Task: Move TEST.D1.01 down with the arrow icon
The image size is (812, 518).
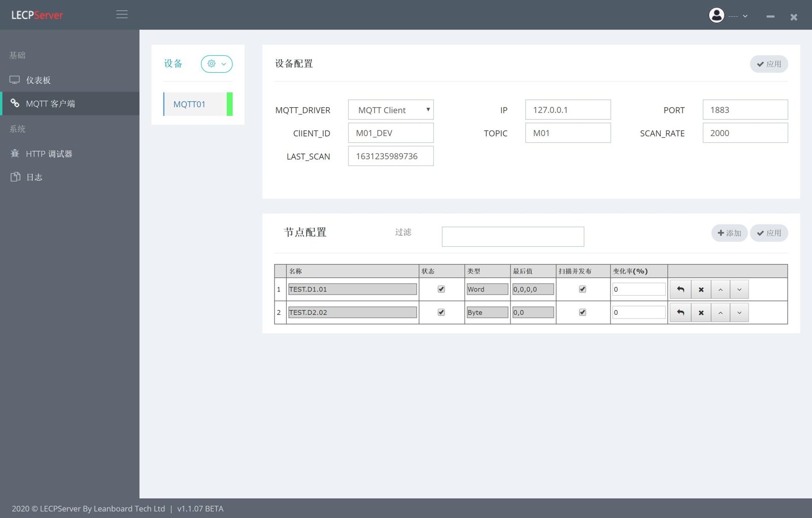Action: (x=739, y=289)
